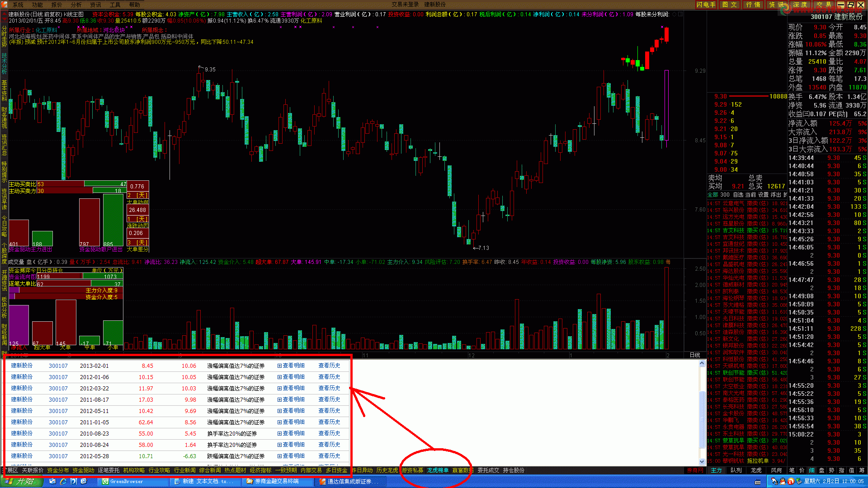Expand 查看明细 for 2013-02-01 row
The width and height of the screenshot is (868, 488).
[x=291, y=366]
